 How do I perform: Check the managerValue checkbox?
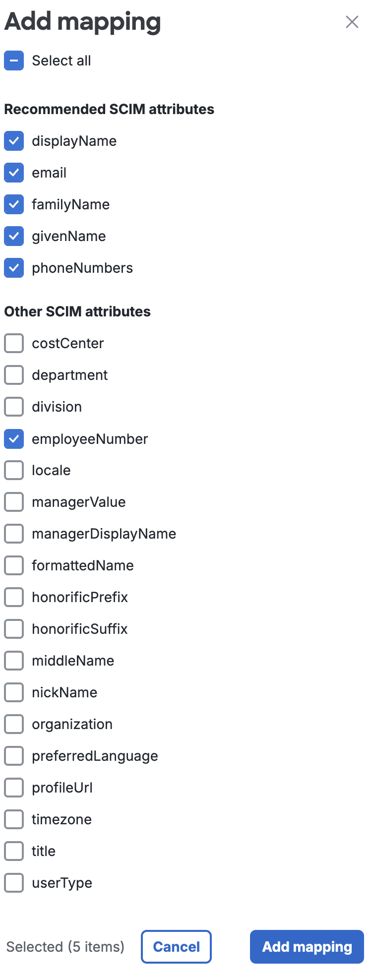coord(14,502)
